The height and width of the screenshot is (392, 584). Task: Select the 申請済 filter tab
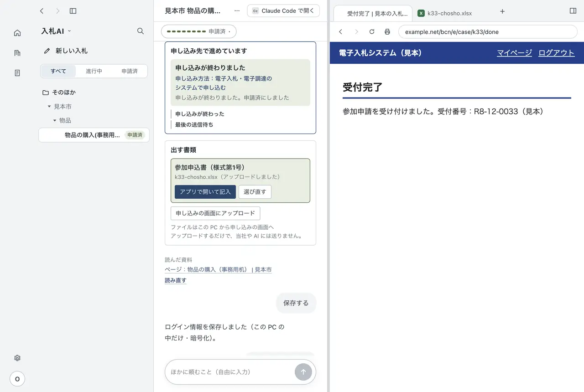pos(130,71)
